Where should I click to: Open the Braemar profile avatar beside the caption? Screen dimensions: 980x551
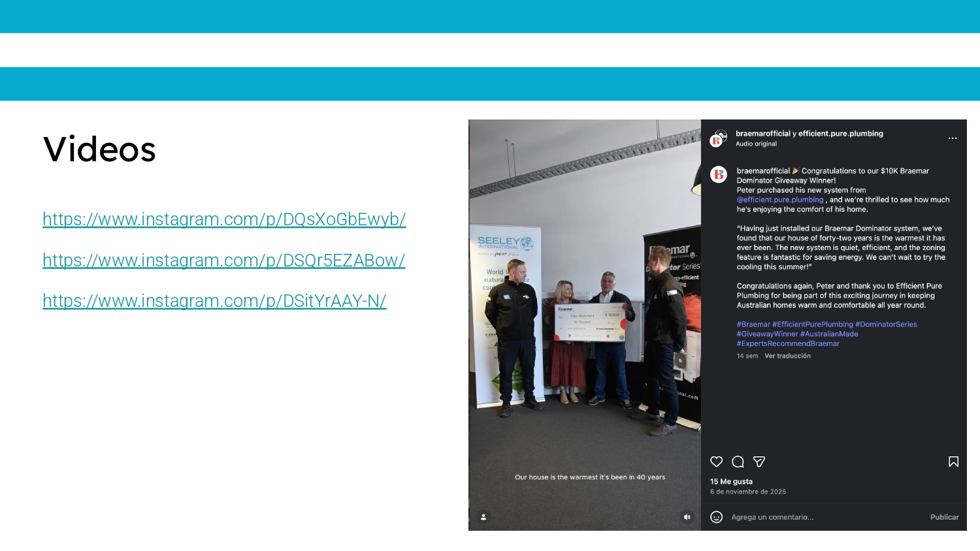pyautogui.click(x=719, y=174)
